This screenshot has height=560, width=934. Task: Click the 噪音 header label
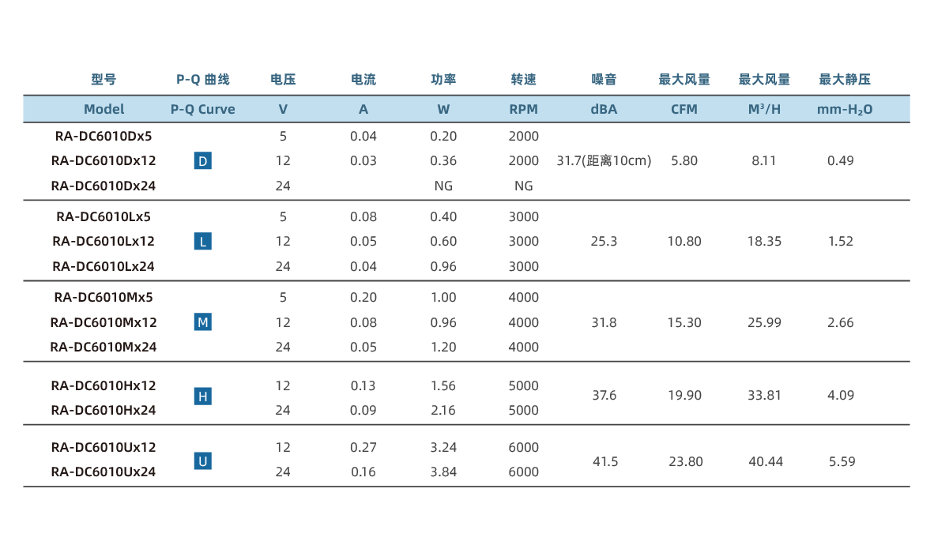[x=604, y=79]
